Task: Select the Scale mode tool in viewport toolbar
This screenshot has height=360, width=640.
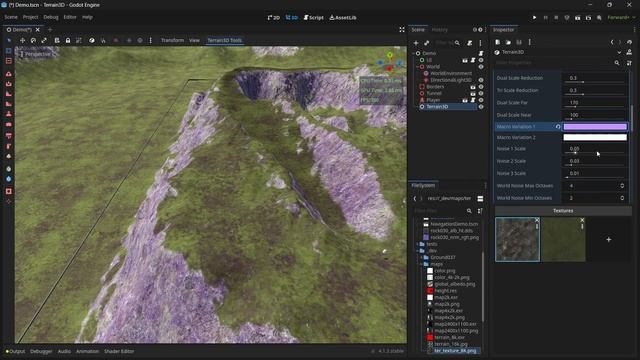Action: point(44,40)
